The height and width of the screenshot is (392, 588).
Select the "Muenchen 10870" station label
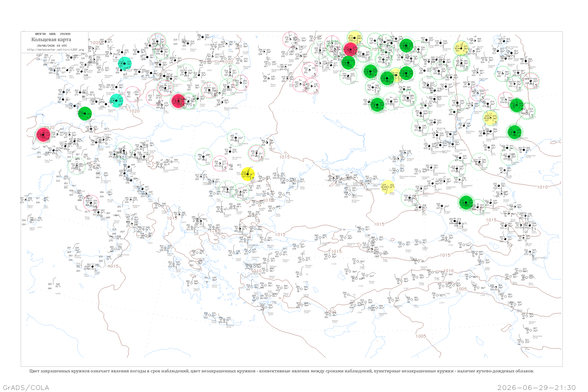(112, 111)
